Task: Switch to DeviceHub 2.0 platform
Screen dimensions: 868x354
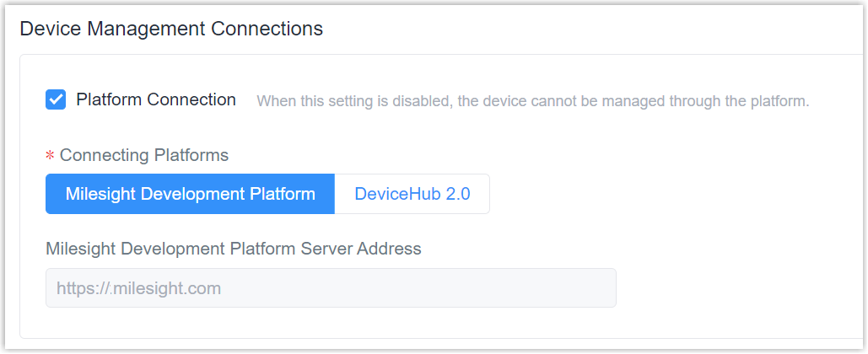Action: pos(412,194)
